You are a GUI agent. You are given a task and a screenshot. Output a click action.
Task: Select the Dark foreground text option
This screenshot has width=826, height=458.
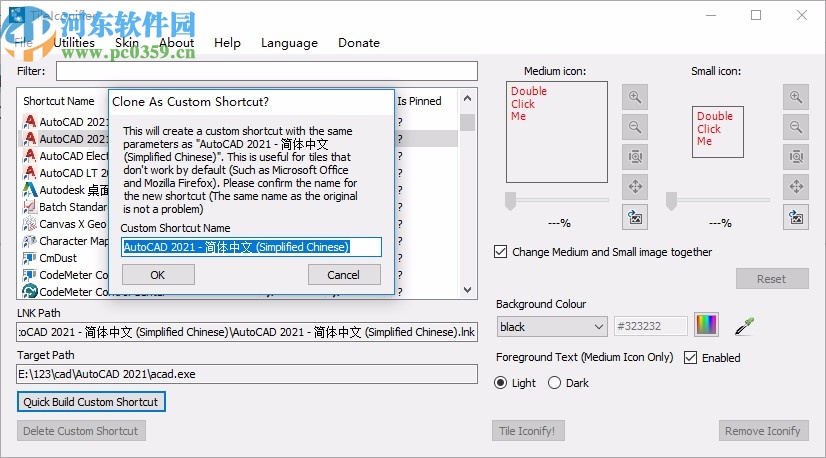[554, 383]
